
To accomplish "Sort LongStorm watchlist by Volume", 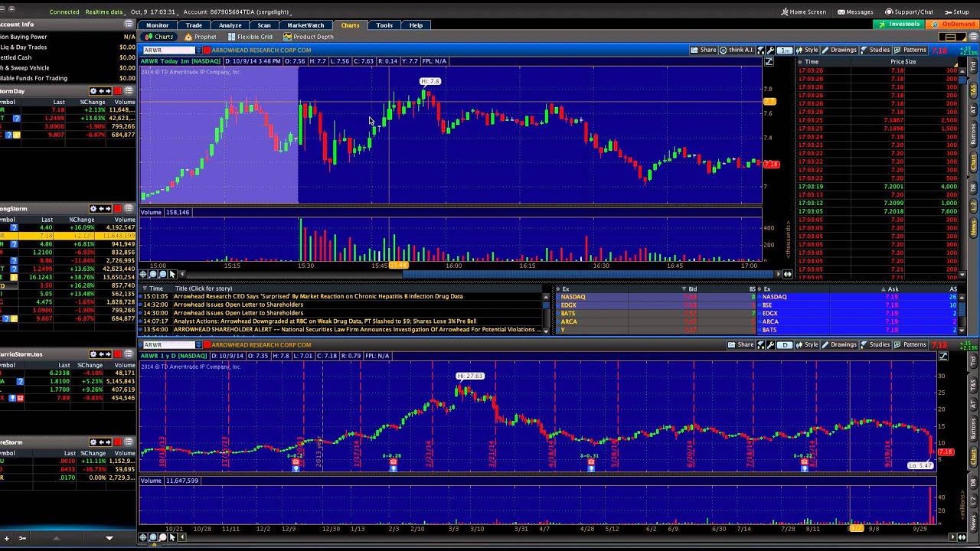I will click(x=125, y=220).
